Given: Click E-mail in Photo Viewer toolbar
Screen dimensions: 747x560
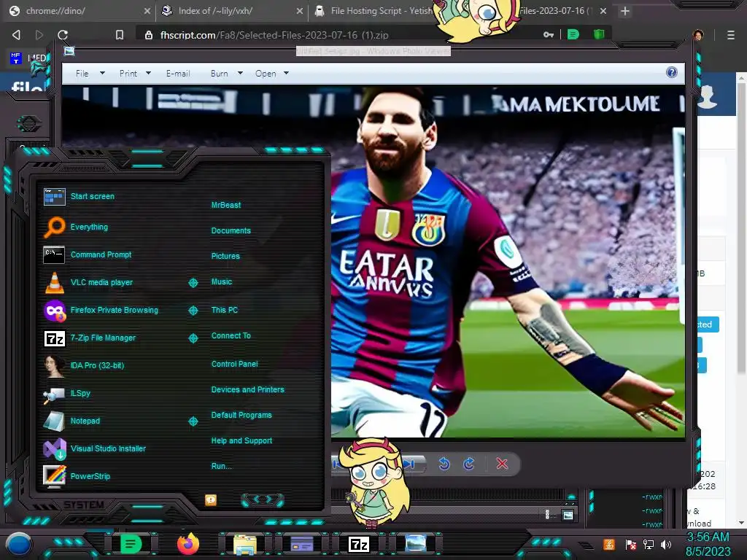Looking at the screenshot, I should (178, 74).
